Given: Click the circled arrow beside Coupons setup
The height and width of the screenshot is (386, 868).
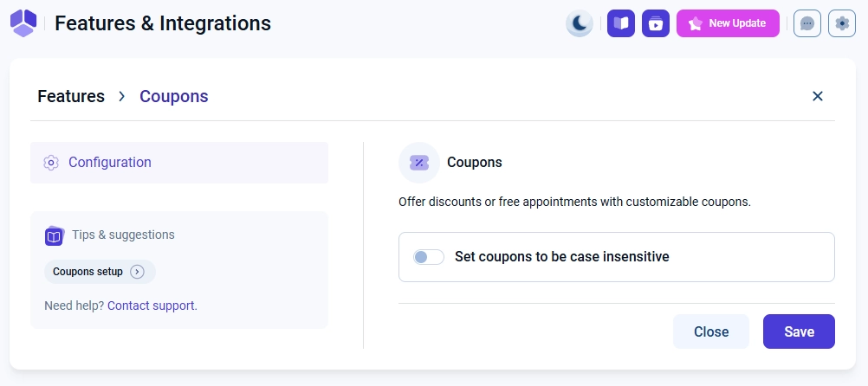Looking at the screenshot, I should point(137,272).
